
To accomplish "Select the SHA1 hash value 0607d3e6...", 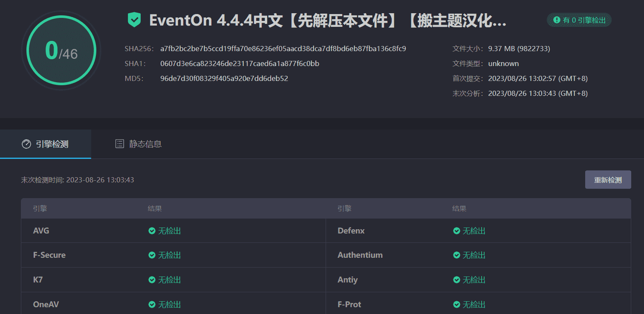I will click(x=240, y=63).
